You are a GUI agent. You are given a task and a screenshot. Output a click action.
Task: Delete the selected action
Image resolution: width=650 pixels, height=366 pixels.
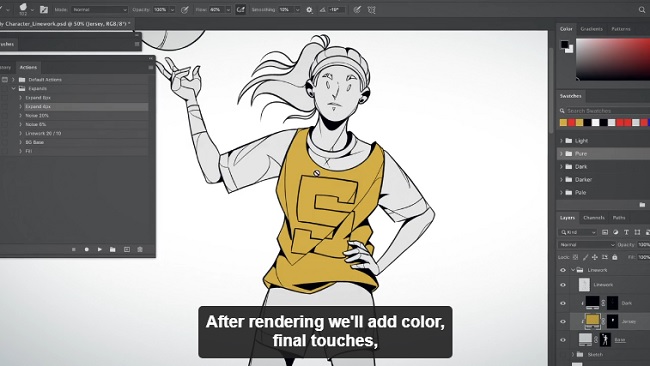tap(140, 250)
